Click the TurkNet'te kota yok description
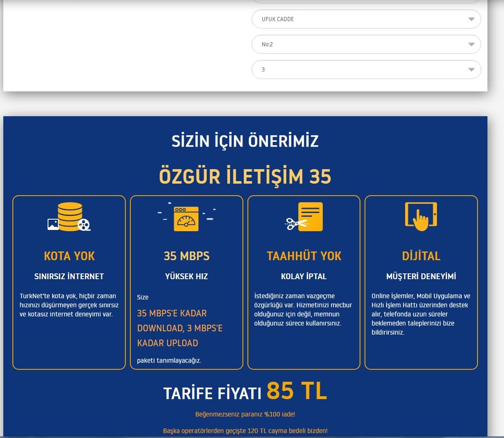The height and width of the screenshot is (438, 504). [69, 305]
